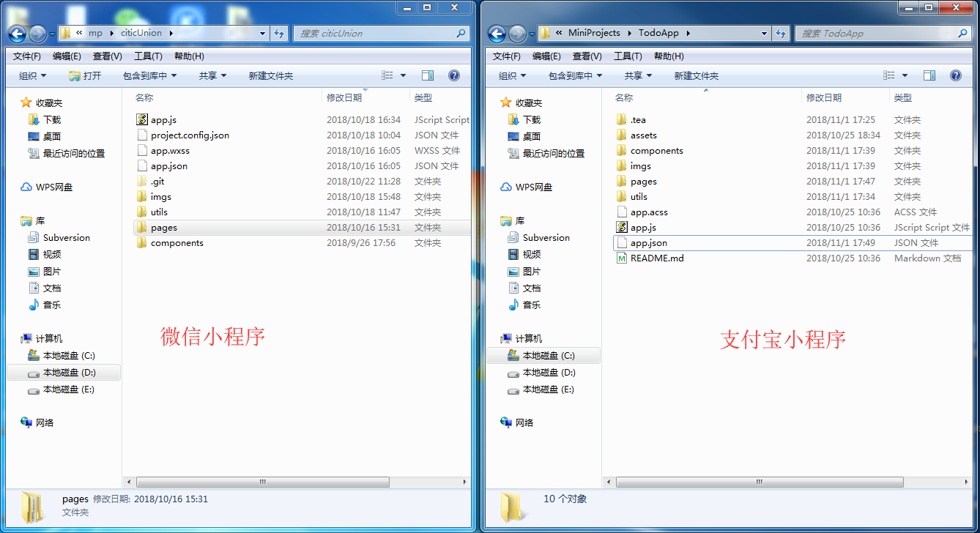
Task: Click refresh icon in TodoApp address bar
Action: click(x=781, y=33)
